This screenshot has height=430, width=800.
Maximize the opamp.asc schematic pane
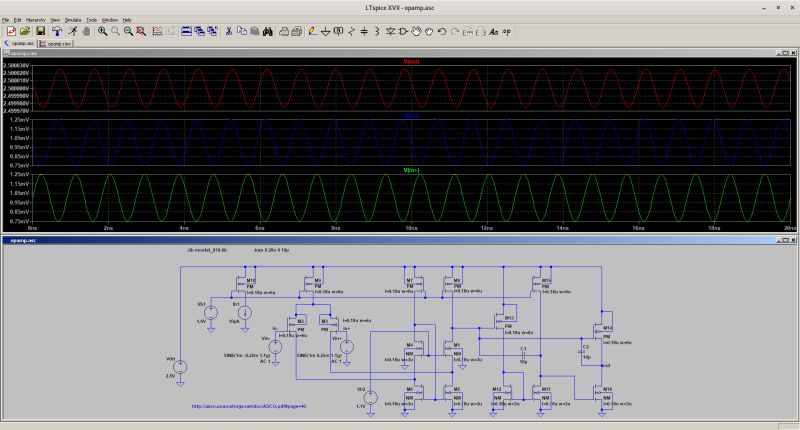coord(786,240)
